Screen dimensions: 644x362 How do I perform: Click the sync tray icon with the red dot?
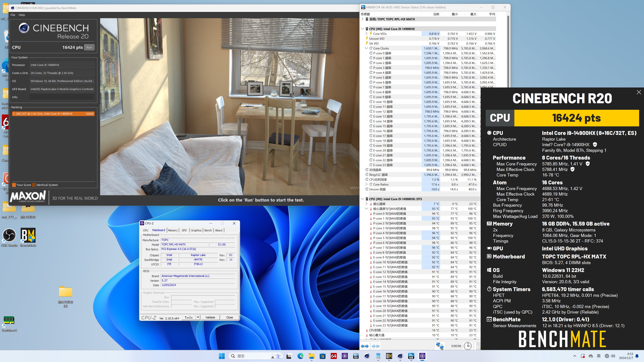pos(583,356)
